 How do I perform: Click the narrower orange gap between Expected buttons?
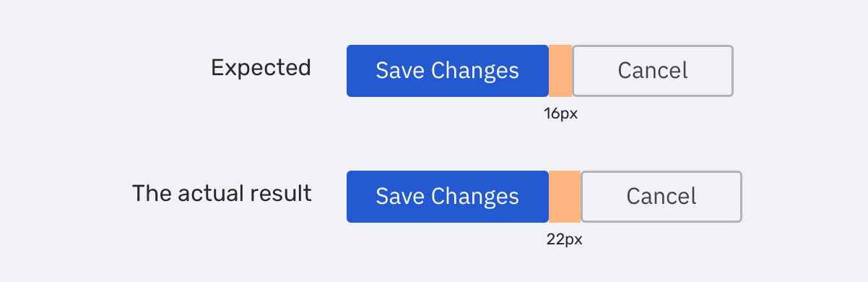point(560,71)
